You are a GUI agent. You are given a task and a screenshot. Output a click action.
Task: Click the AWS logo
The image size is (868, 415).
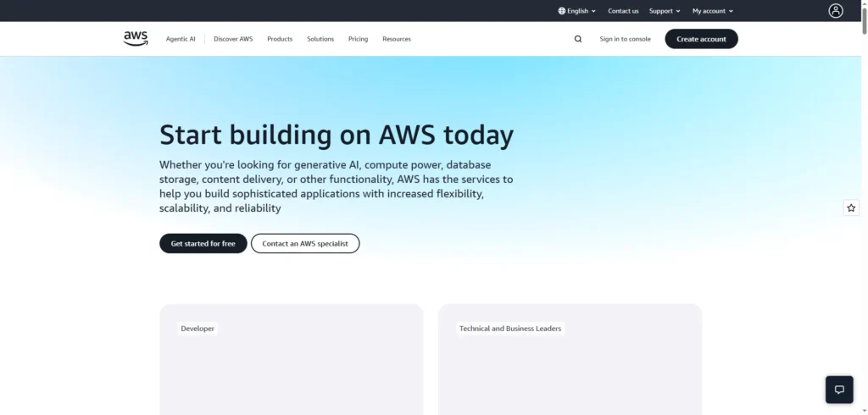point(136,38)
